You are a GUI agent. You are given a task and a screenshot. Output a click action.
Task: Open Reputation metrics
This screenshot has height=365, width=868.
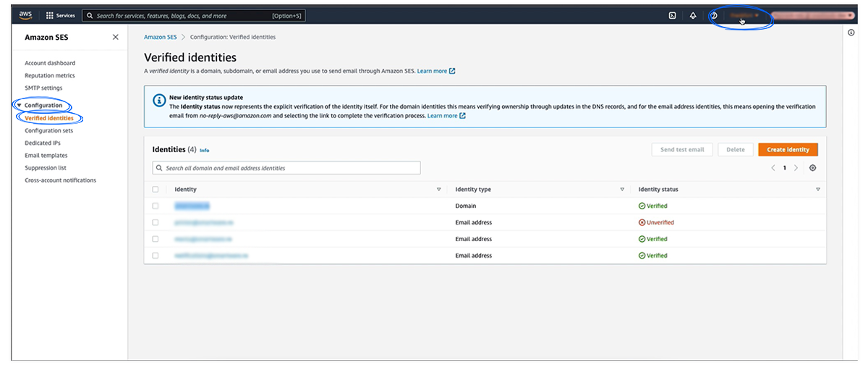pos(50,75)
